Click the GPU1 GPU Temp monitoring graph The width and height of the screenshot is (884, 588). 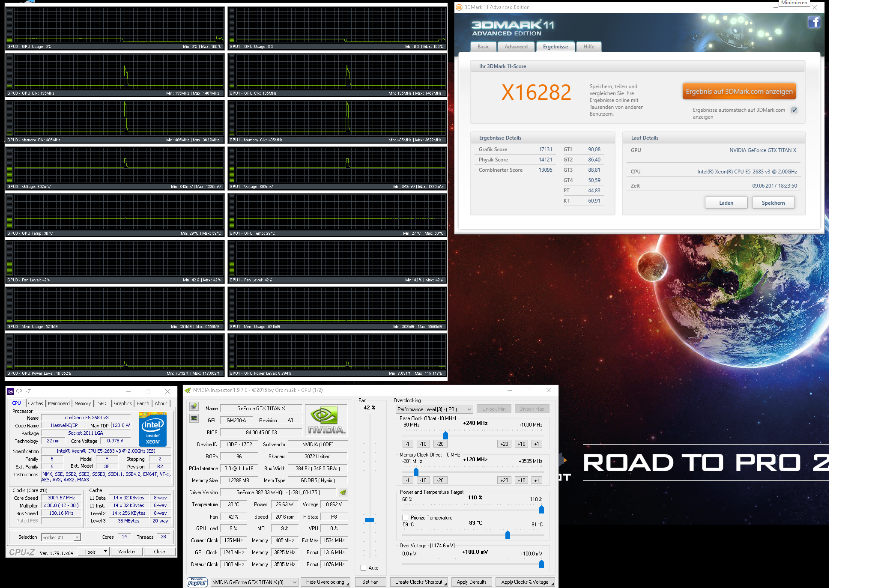tap(337, 215)
